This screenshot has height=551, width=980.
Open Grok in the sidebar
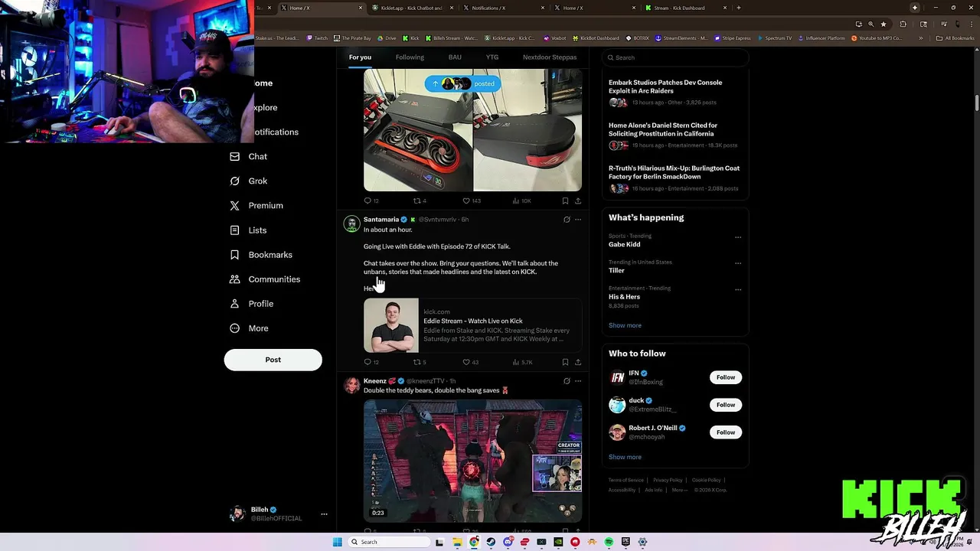pyautogui.click(x=249, y=181)
